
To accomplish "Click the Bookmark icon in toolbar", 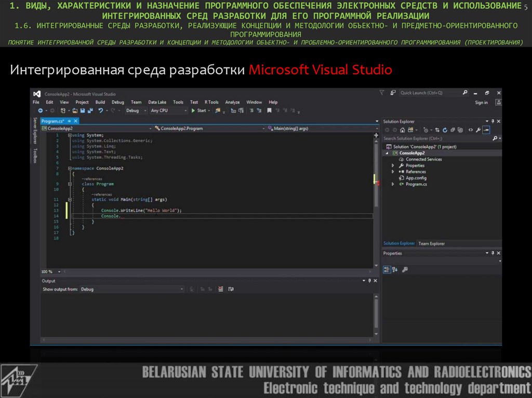I will (x=269, y=111).
